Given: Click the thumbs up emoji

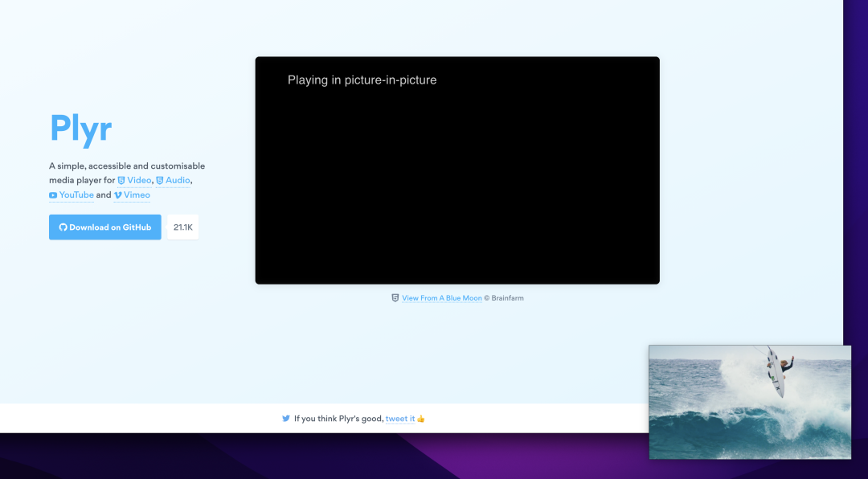Looking at the screenshot, I should [421, 419].
